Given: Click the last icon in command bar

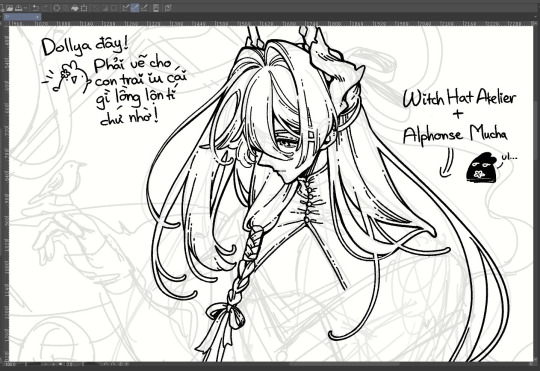Looking at the screenshot, I should (168, 8).
